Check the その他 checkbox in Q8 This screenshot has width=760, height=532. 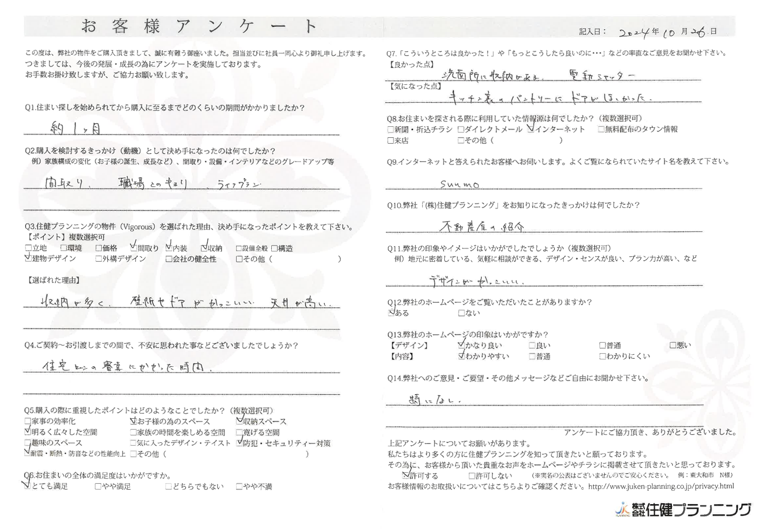(x=461, y=141)
